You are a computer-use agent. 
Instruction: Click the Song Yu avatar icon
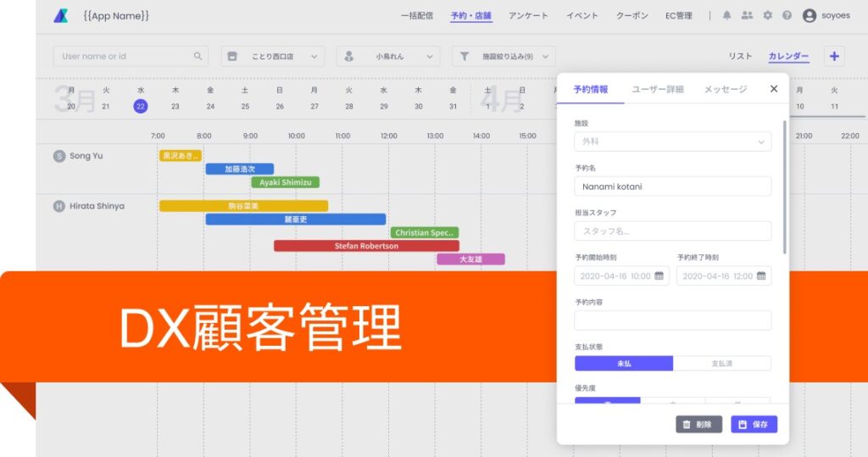59,156
